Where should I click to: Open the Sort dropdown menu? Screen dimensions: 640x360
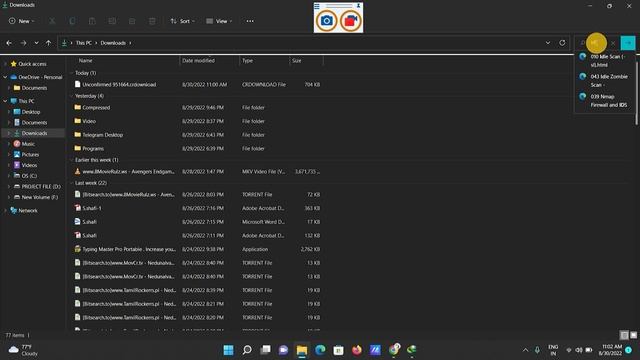182,21
